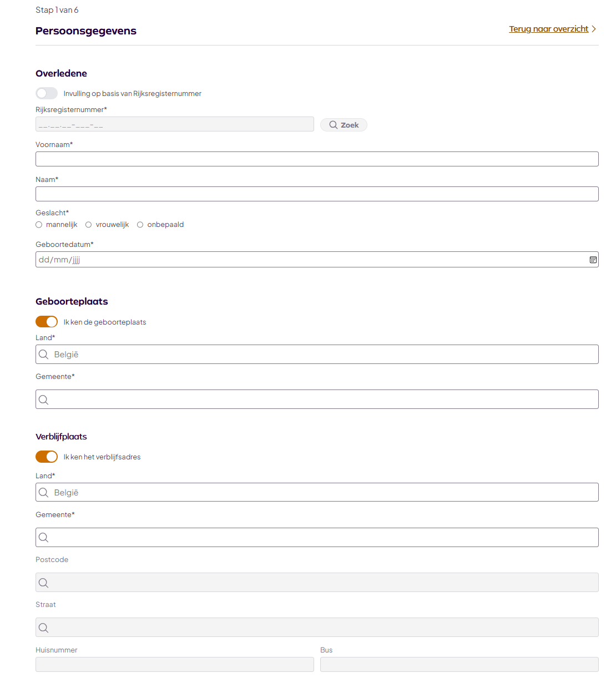Click the calendar icon in Geboortedatum field
Viewport: 616px width, 688px height.
[593, 260]
